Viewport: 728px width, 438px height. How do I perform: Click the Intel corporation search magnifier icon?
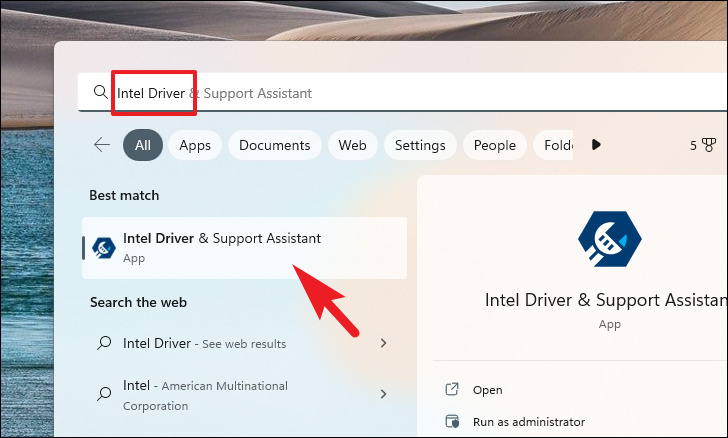pyautogui.click(x=104, y=394)
